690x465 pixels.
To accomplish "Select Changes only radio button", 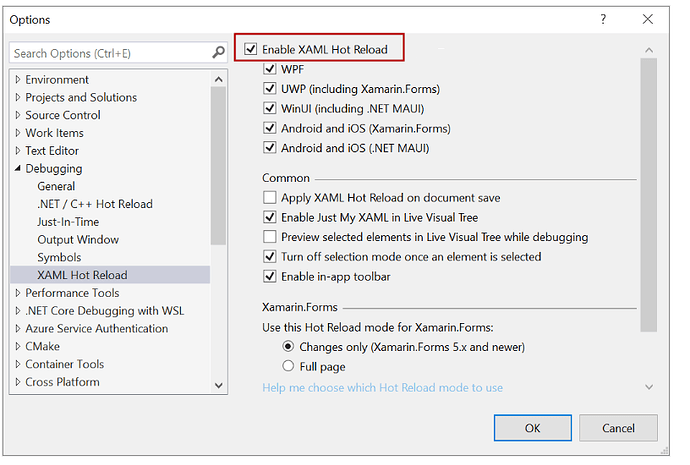I will (x=288, y=347).
